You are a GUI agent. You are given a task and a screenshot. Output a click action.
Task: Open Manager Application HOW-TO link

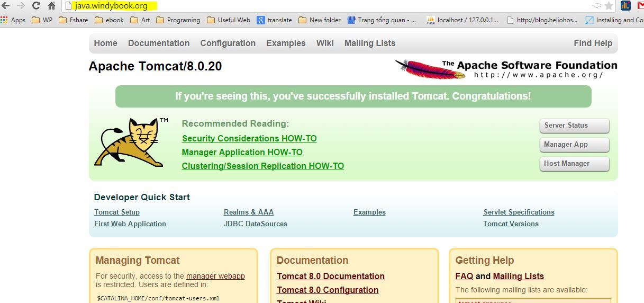[x=242, y=153]
